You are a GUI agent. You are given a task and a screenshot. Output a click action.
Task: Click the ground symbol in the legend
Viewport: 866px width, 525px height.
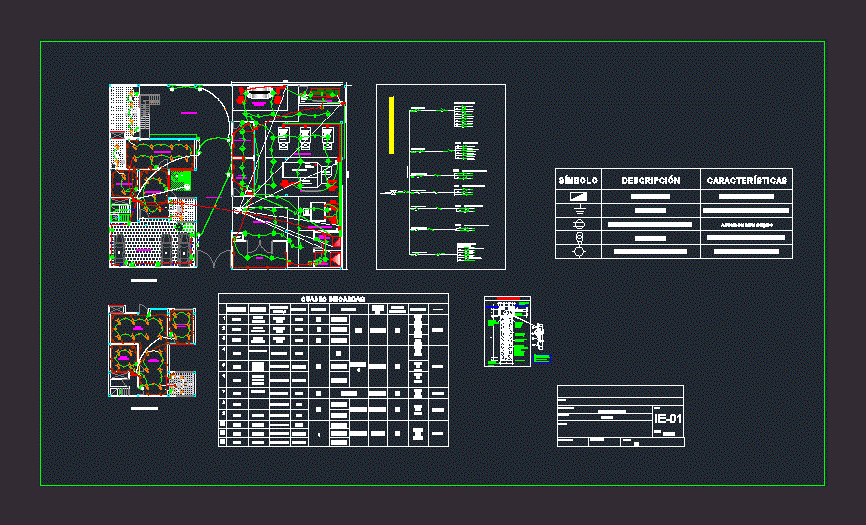[x=578, y=211]
